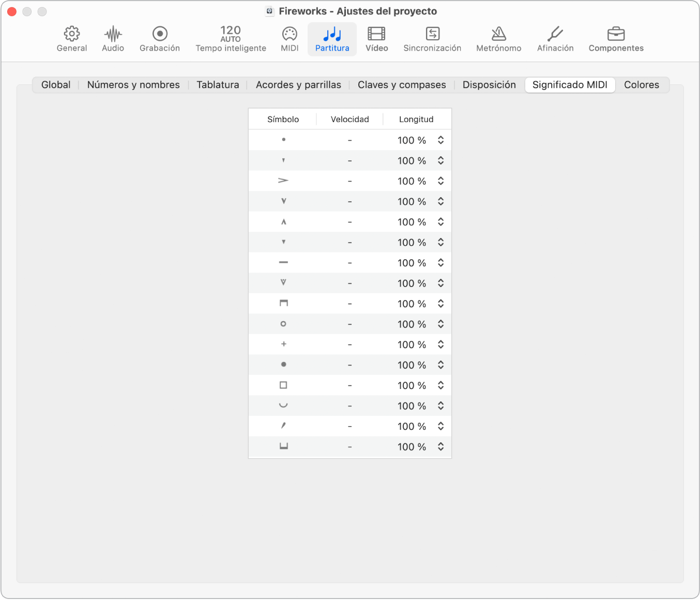The image size is (700, 600).
Task: Open the Componentes toolbox settings
Action: [616, 39]
